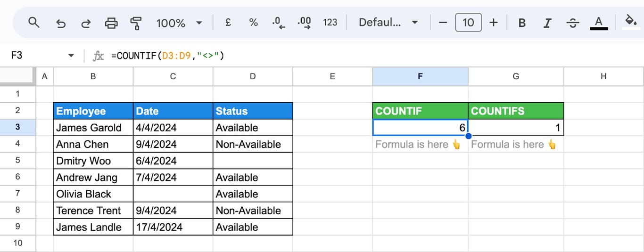Select row 1 header
644x252 pixels.
18,94
